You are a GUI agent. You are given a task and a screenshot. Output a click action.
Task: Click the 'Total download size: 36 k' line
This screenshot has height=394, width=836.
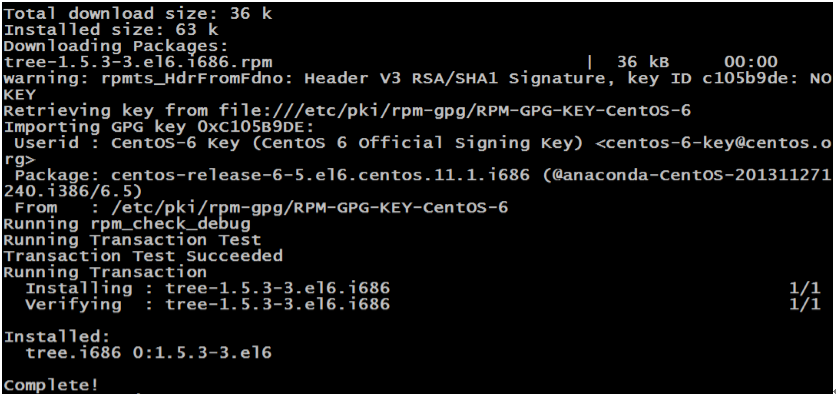pyautogui.click(x=138, y=14)
